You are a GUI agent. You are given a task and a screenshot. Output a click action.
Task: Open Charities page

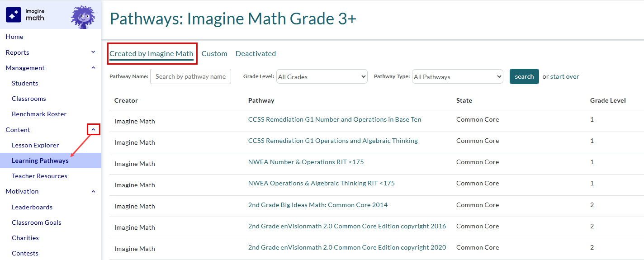[x=25, y=238]
